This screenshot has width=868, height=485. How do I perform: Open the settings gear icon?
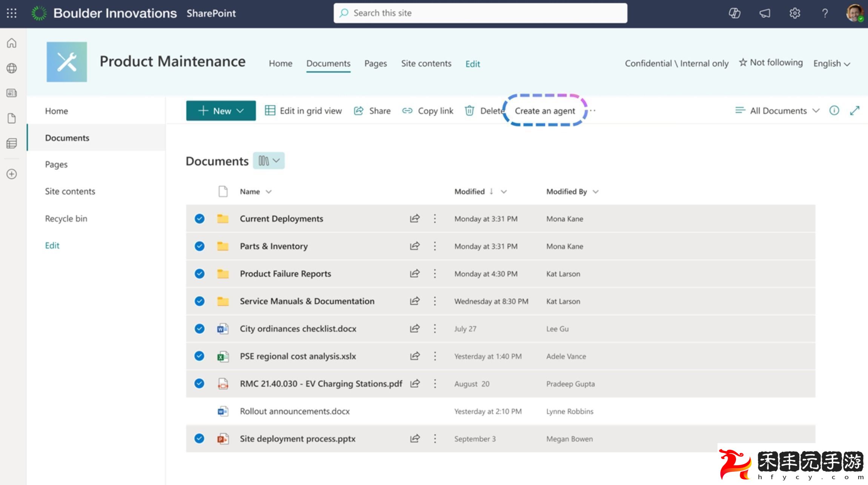795,13
